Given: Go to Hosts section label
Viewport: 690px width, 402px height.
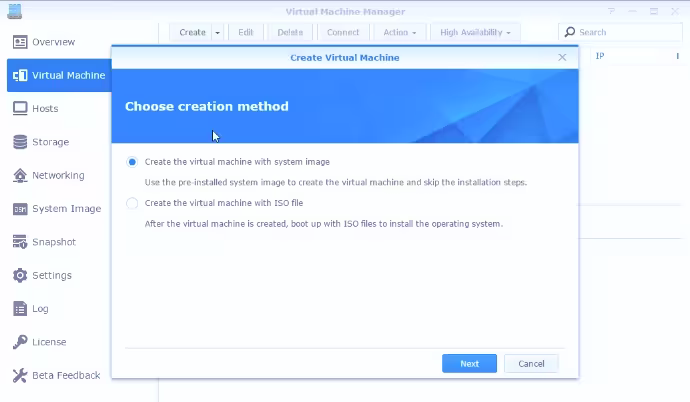Looking at the screenshot, I should (45, 109).
